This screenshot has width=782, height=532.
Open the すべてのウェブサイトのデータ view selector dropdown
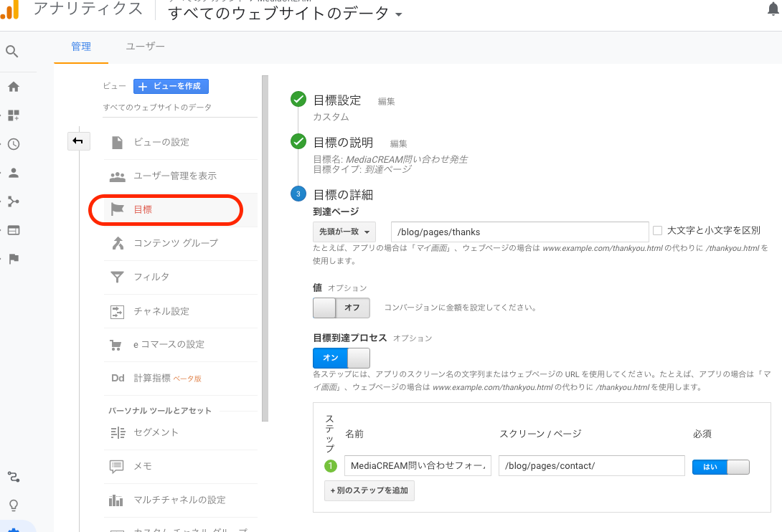click(x=285, y=13)
